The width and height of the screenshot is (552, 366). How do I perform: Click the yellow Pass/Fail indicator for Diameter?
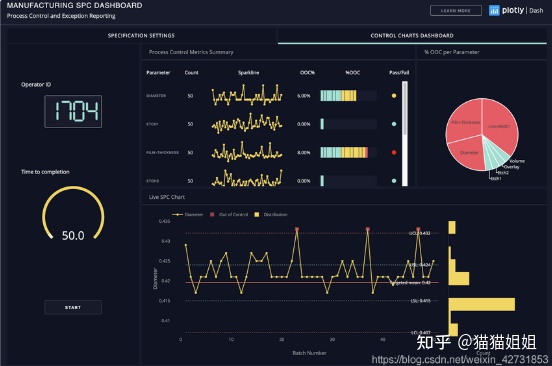point(394,96)
